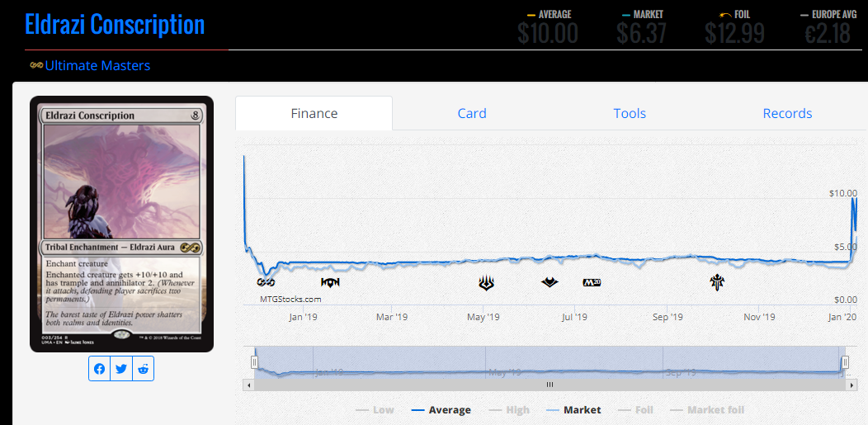Click the Foil price $12.99
This screenshot has height=425, width=868.
[734, 34]
